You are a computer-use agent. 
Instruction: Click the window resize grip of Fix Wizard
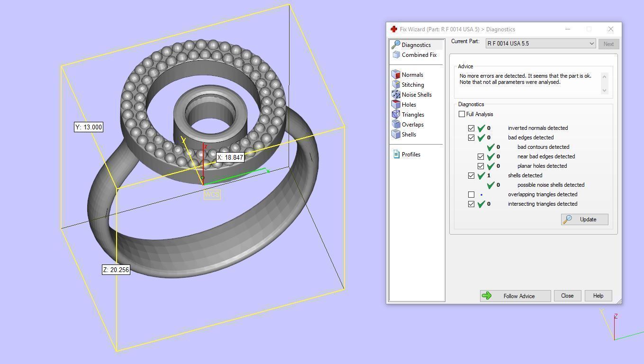tap(618, 300)
